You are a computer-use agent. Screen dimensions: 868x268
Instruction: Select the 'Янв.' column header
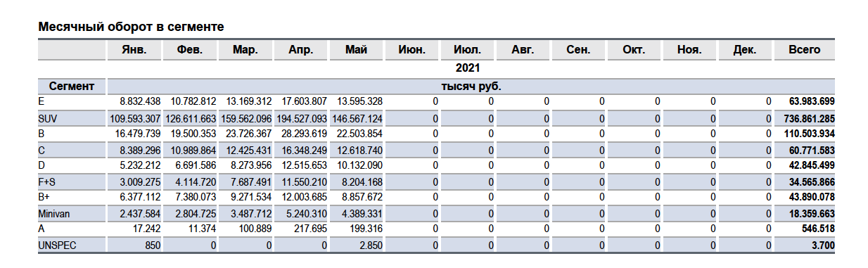(x=134, y=50)
